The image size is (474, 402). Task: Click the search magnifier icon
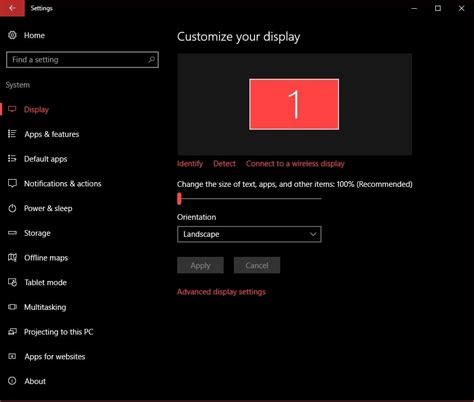click(151, 60)
